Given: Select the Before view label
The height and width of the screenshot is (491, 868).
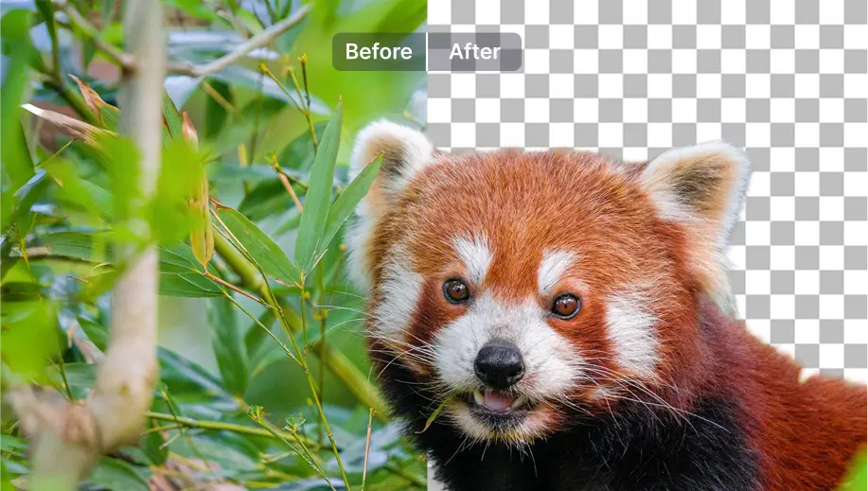Looking at the screenshot, I should coord(380,51).
